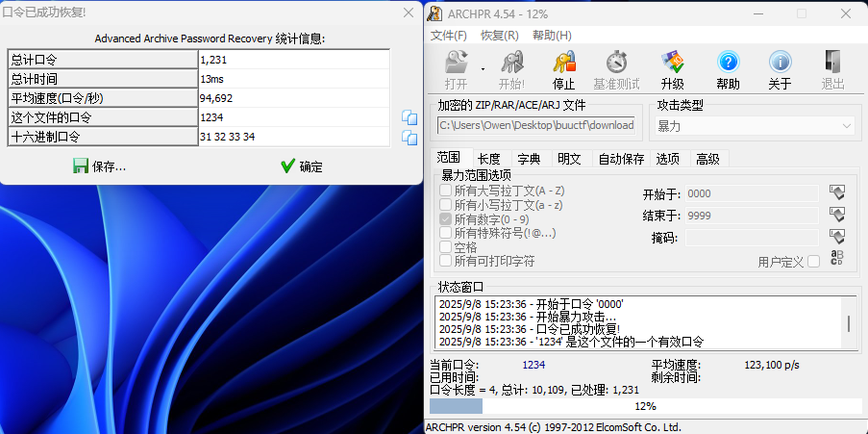Click the 123,100 p/s speed value
This screenshot has height=434, width=868.
click(x=772, y=365)
